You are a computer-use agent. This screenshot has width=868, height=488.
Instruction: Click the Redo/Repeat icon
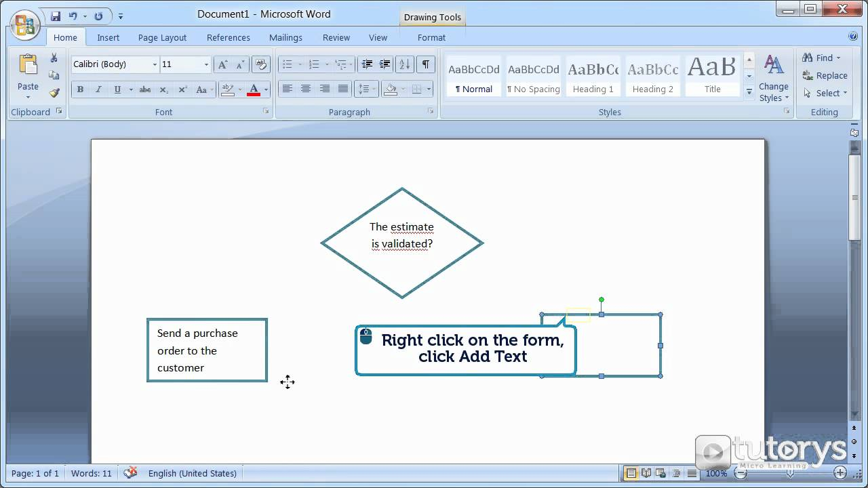pyautogui.click(x=99, y=16)
